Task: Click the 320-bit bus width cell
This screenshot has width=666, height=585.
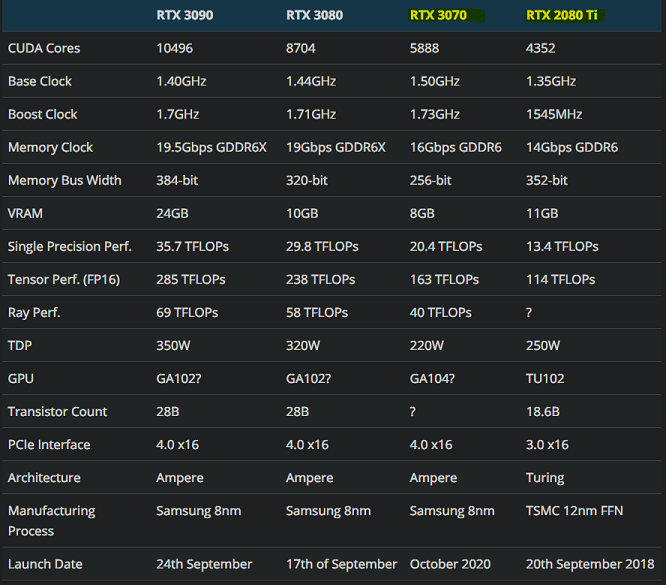Action: [307, 181]
